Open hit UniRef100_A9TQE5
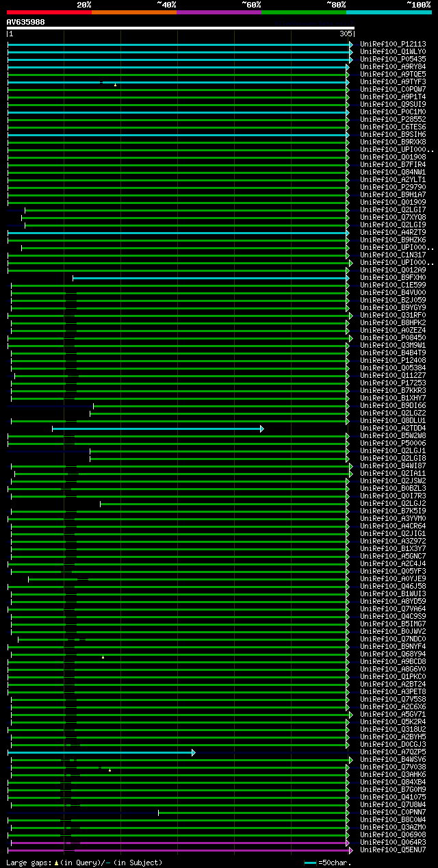The width and height of the screenshot is (438, 868). click(393, 74)
